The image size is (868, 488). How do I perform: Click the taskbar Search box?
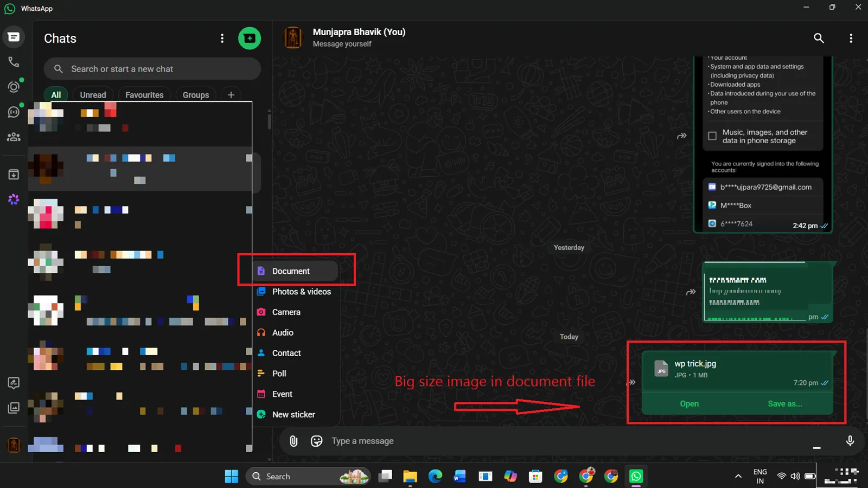(308, 476)
